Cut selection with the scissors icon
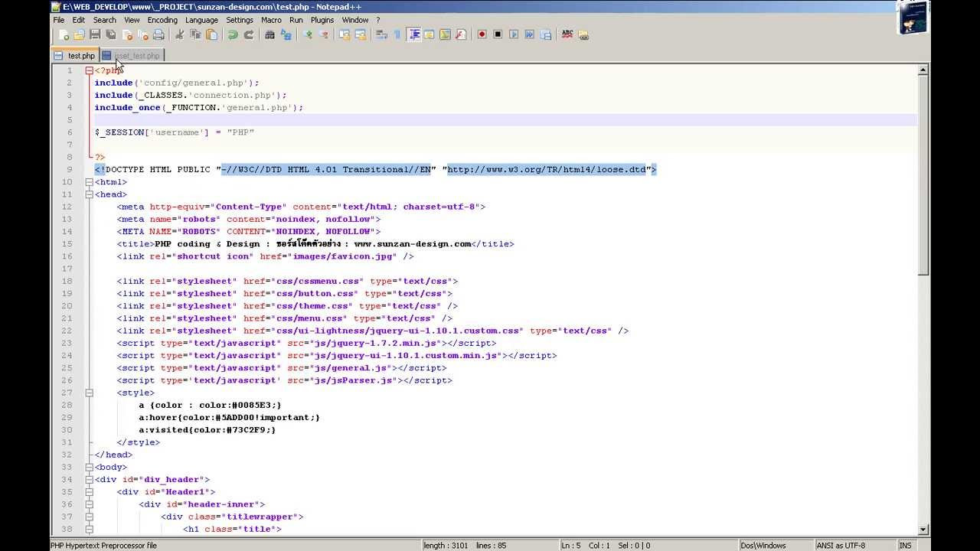This screenshot has height=551, width=980. coord(179,34)
